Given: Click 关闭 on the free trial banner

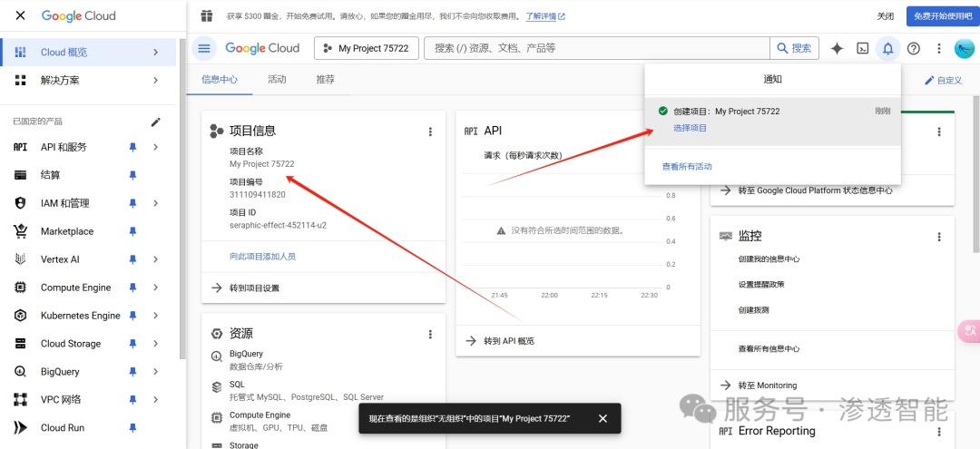Looking at the screenshot, I should pos(885,16).
